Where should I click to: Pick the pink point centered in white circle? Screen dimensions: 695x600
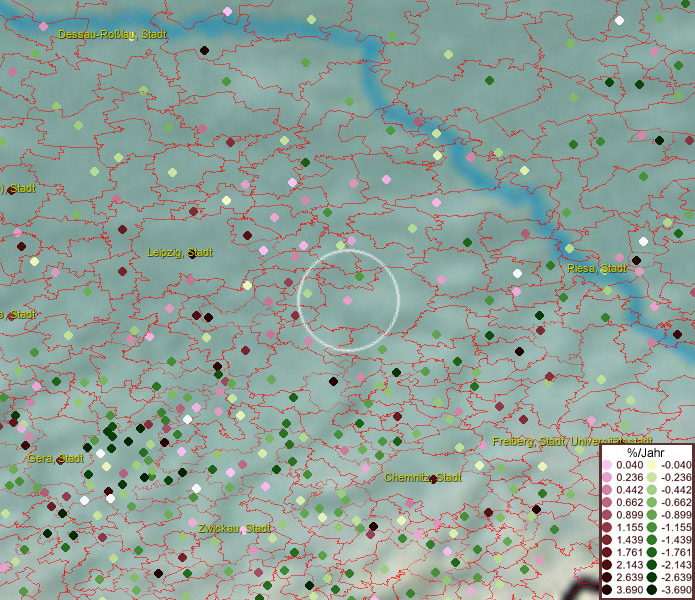[348, 300]
